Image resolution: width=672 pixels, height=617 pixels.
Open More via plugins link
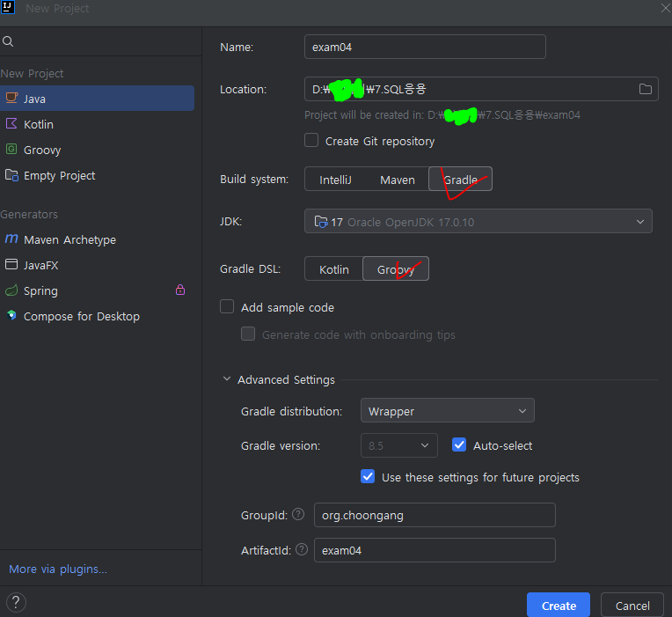[x=58, y=569]
